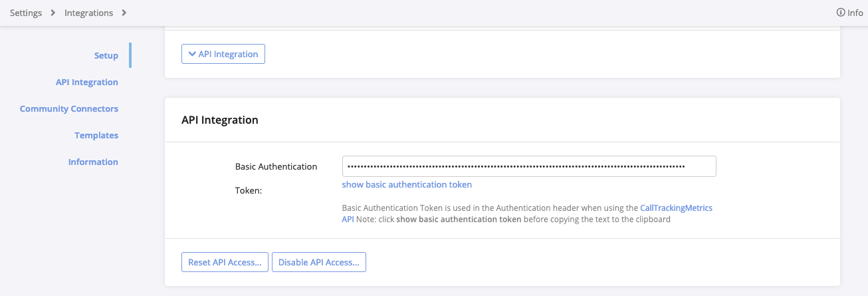Click the API Integration section heading
Image resolution: width=868 pixels, height=296 pixels.
[x=220, y=120]
